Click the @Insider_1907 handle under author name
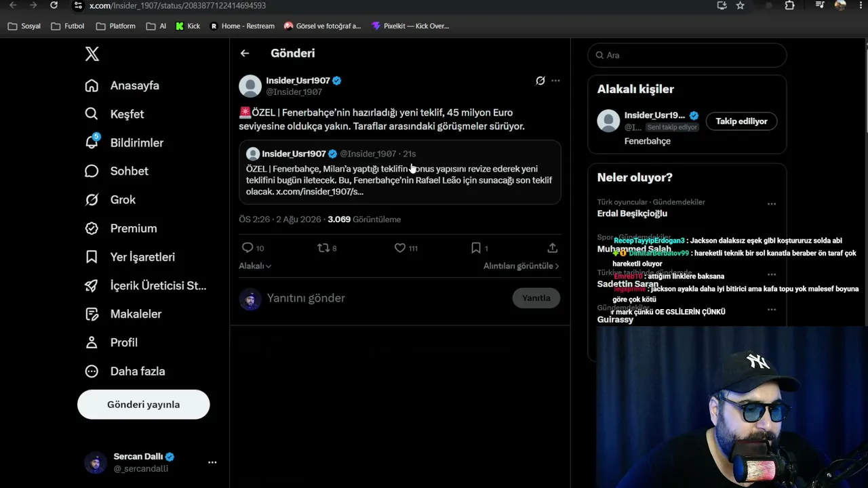This screenshot has width=868, height=488. coord(294,92)
